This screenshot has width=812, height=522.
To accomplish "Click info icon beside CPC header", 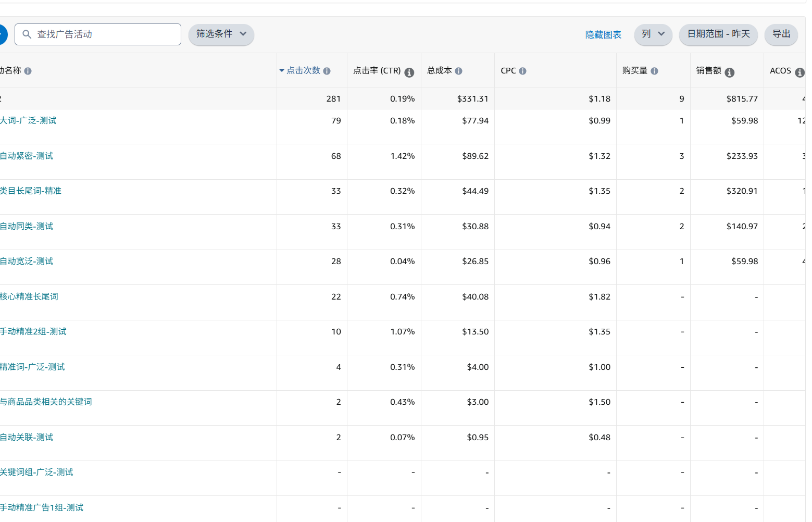I will 522,71.
